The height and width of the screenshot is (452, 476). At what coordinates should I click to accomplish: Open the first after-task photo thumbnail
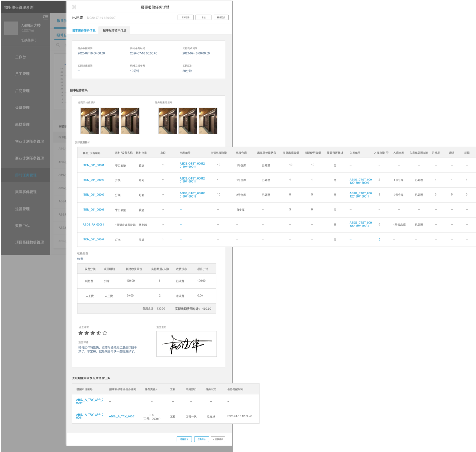[x=168, y=121]
